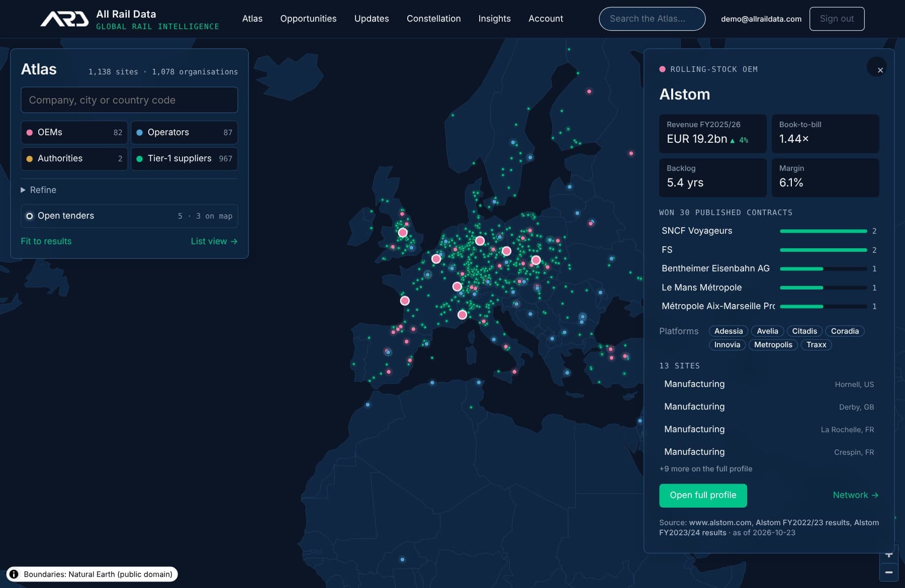Open the map boundaries info icon

(x=14, y=574)
